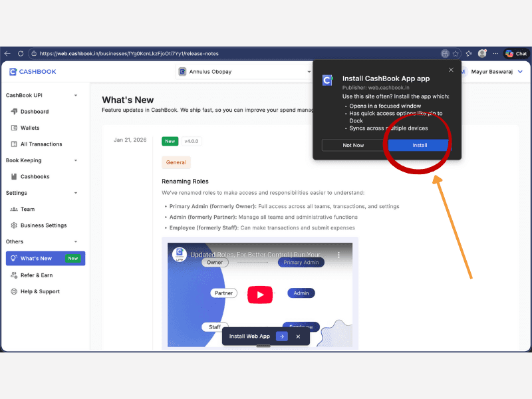
Task: Collapse the Others section
Action: 76,242
